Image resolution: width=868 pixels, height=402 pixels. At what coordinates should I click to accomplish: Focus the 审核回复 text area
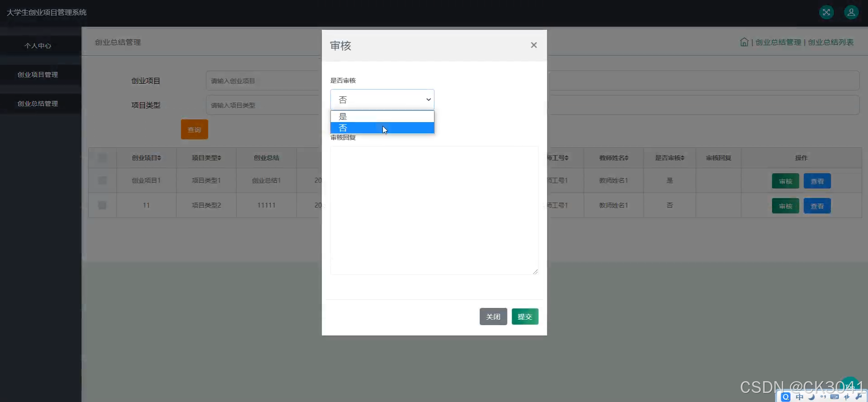click(x=434, y=210)
